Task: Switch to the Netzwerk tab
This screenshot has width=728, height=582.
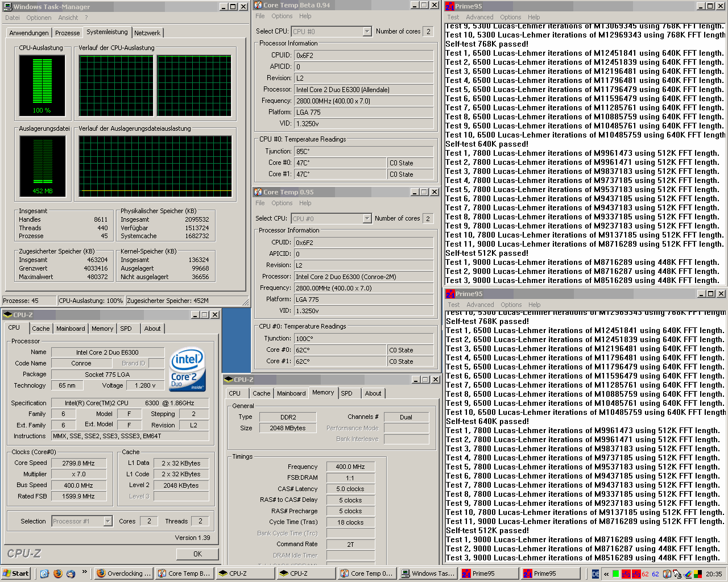Action: coord(147,33)
